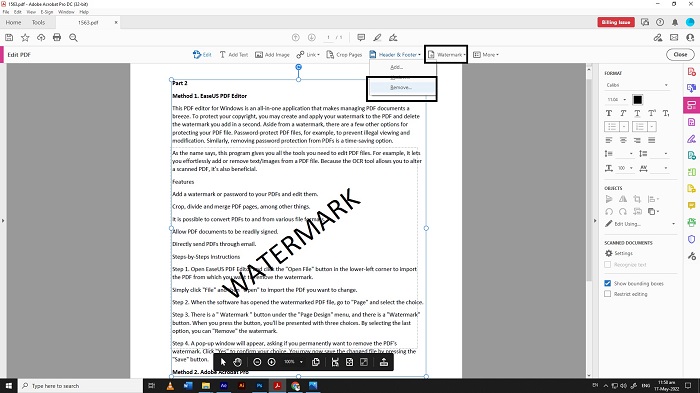Click the Save file icon
The width and height of the screenshot is (700, 393).
[x=9, y=38]
